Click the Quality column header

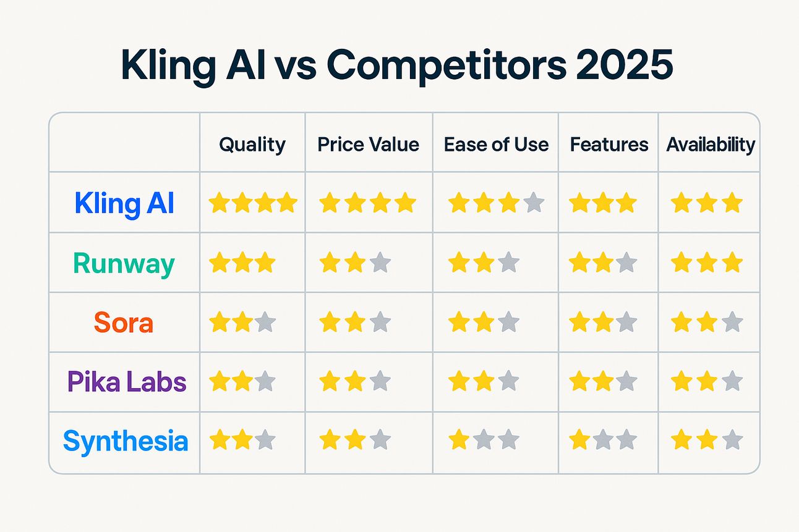point(252,145)
